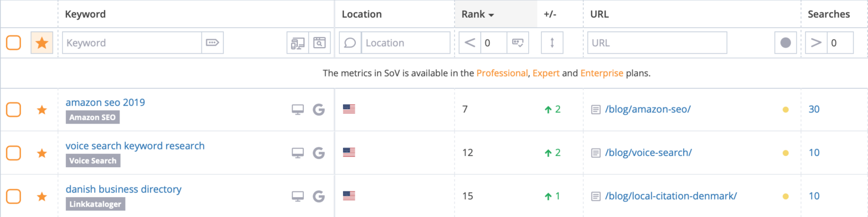Click the grey circle URL status filter
The image size is (868, 217).
click(x=785, y=43)
